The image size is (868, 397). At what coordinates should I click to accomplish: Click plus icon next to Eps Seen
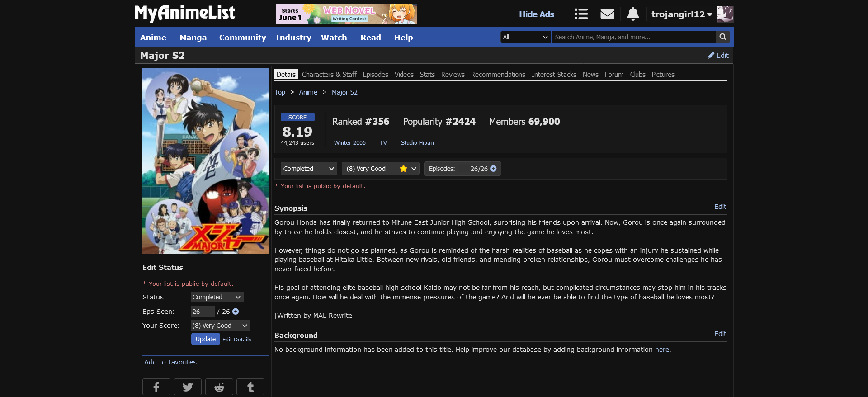click(236, 312)
